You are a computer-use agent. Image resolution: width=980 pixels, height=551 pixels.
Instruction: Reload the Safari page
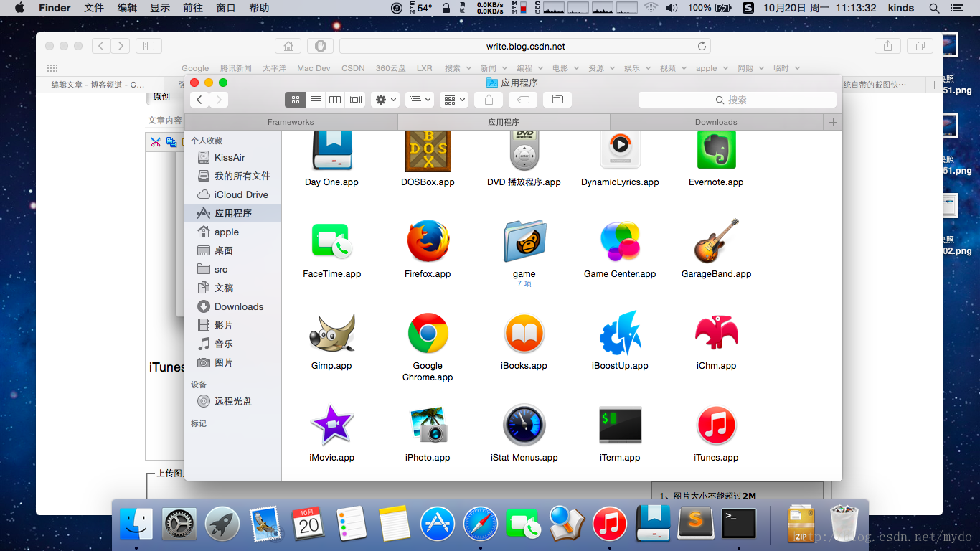(x=702, y=46)
